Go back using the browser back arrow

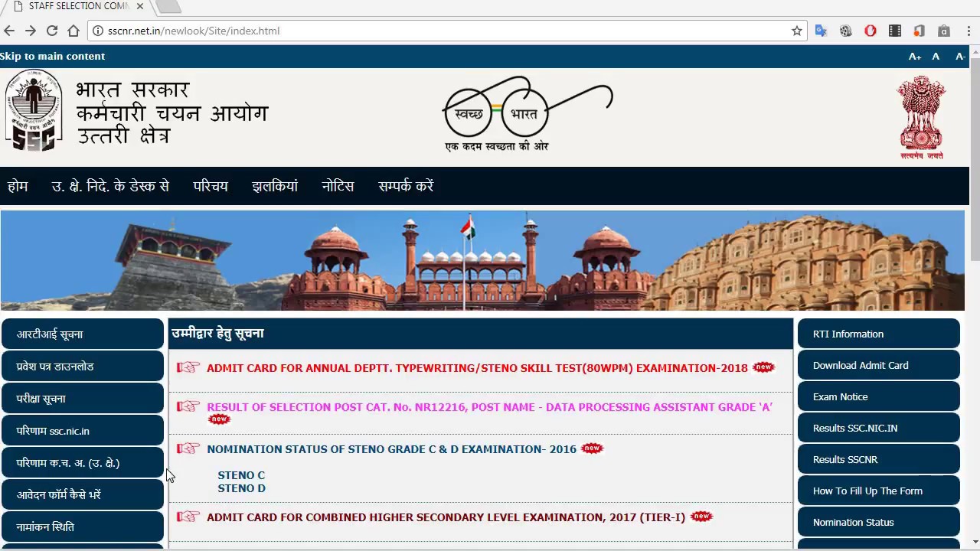point(9,31)
